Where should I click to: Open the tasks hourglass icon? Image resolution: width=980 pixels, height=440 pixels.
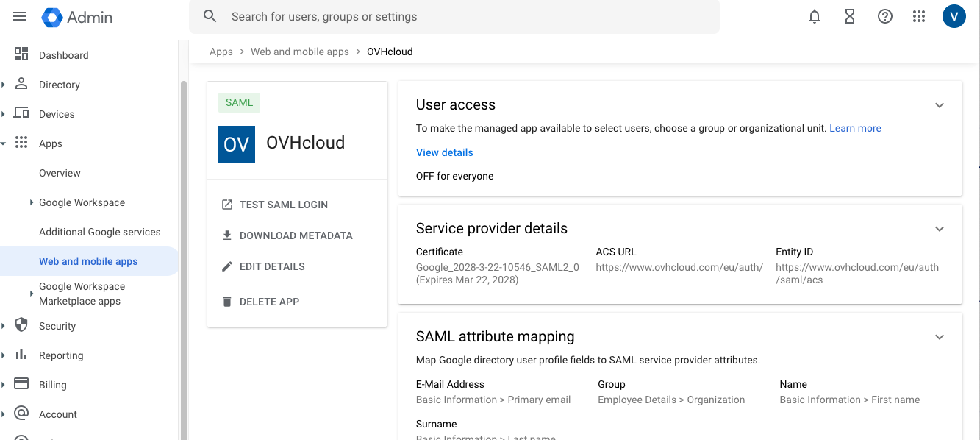[x=850, y=16]
